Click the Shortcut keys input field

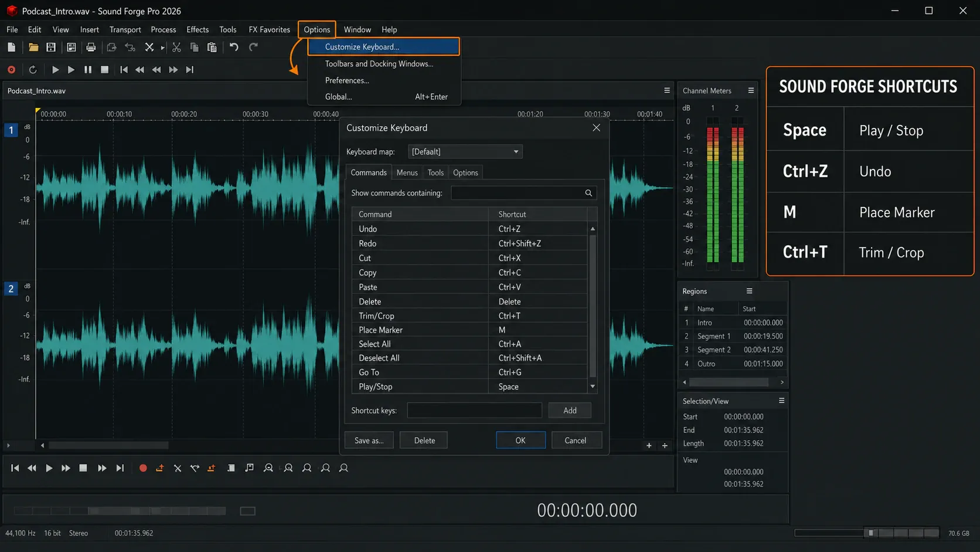474,411
